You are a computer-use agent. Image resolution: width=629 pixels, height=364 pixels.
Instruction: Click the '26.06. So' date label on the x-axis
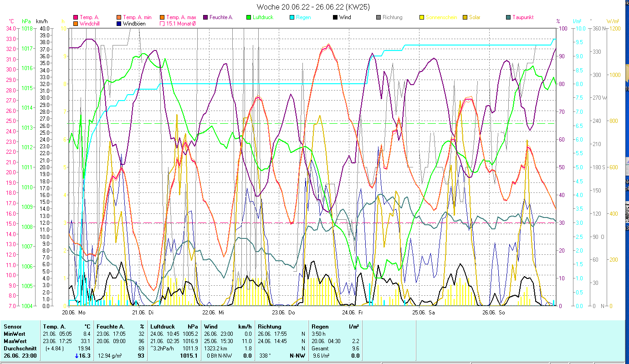[494, 313]
